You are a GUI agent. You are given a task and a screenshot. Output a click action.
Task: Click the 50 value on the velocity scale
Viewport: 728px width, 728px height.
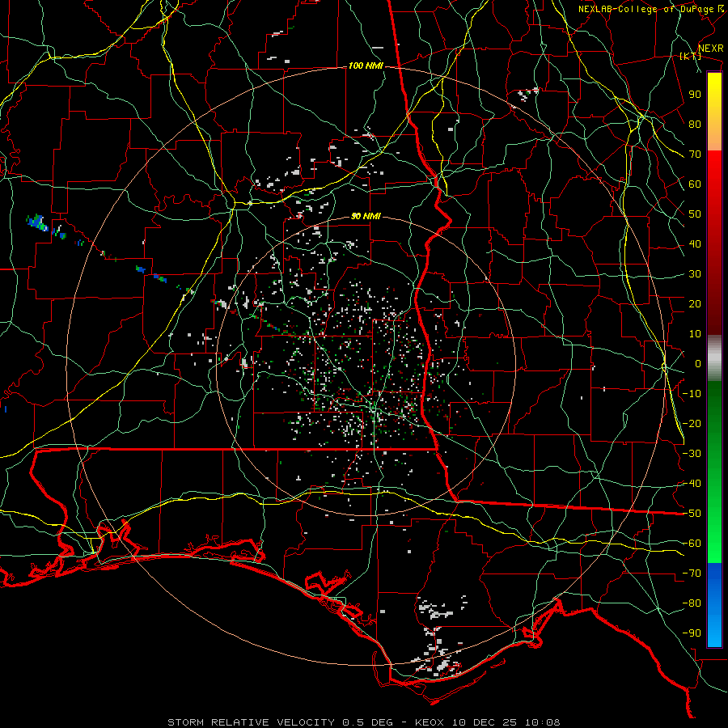[695, 214]
